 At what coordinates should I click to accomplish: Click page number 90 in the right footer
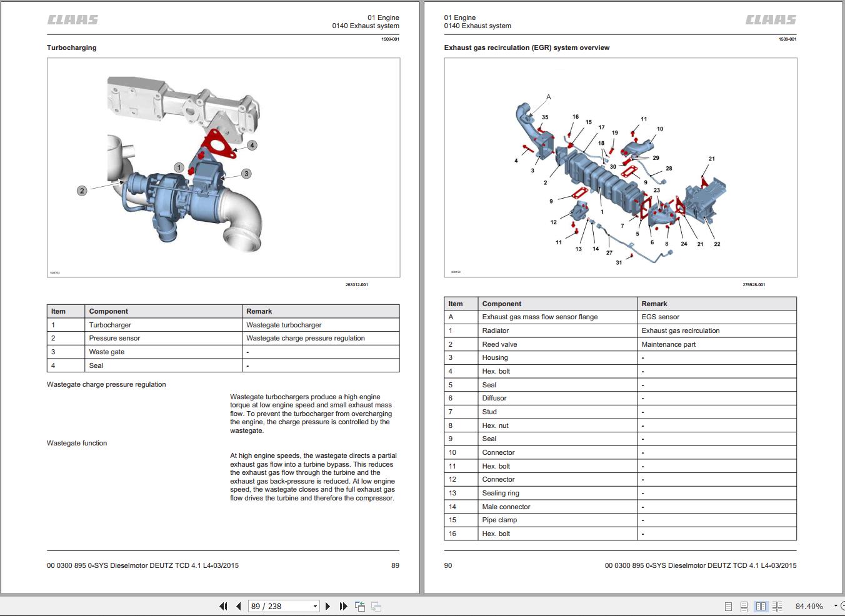(448, 565)
